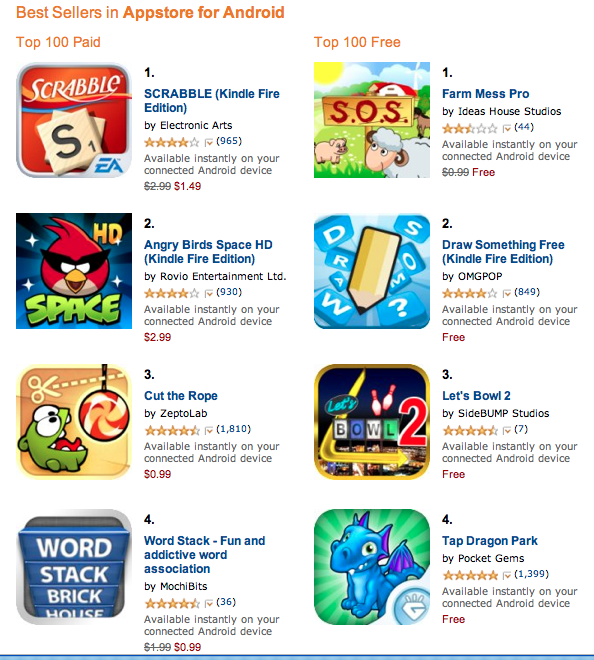Select the Let's Bowl 2 icon
The height and width of the screenshot is (660, 594).
[372, 422]
